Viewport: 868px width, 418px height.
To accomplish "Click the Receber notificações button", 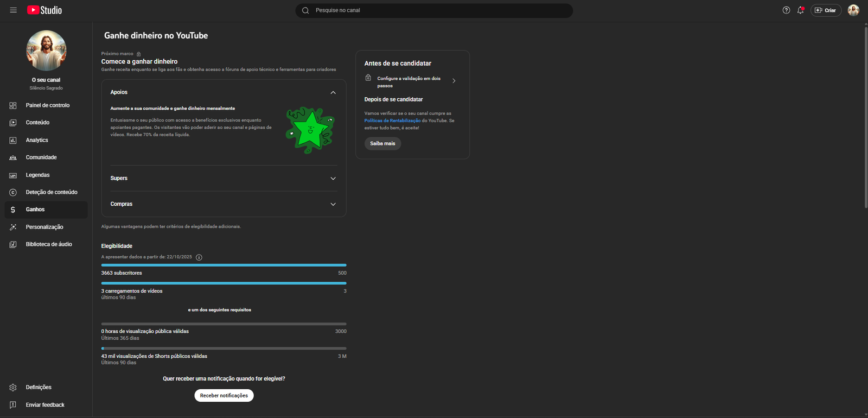I will (224, 396).
